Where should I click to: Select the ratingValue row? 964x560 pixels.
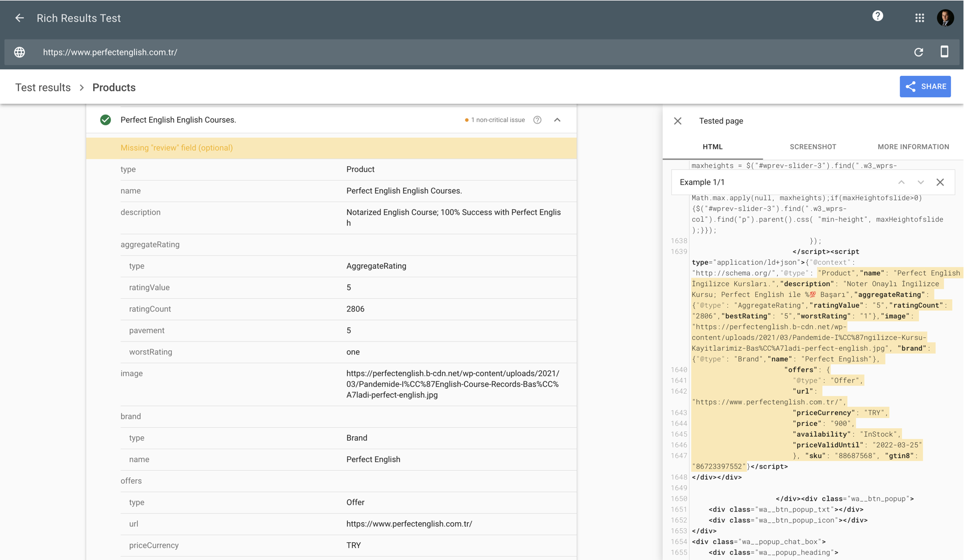(348, 288)
